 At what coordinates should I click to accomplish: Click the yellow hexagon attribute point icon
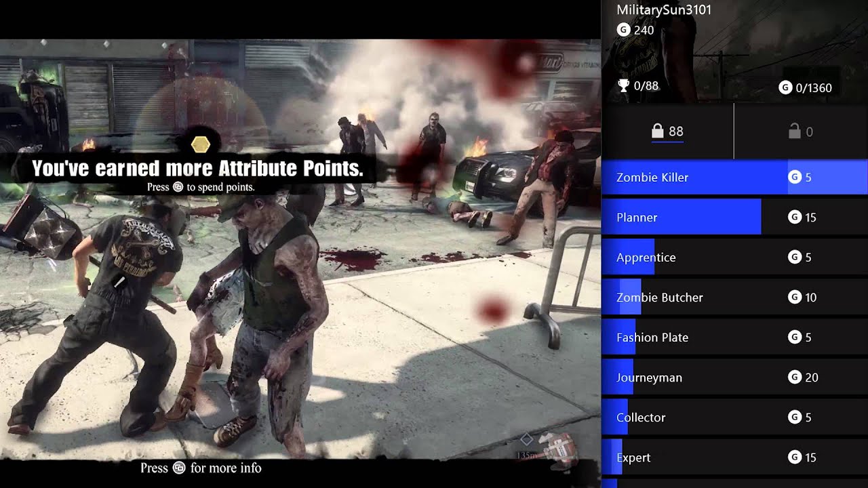(x=201, y=144)
